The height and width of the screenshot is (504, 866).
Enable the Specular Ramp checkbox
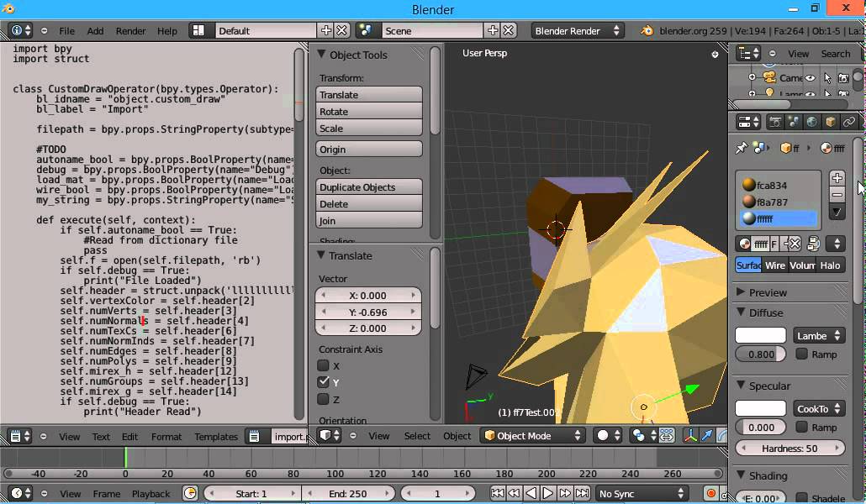(x=801, y=427)
